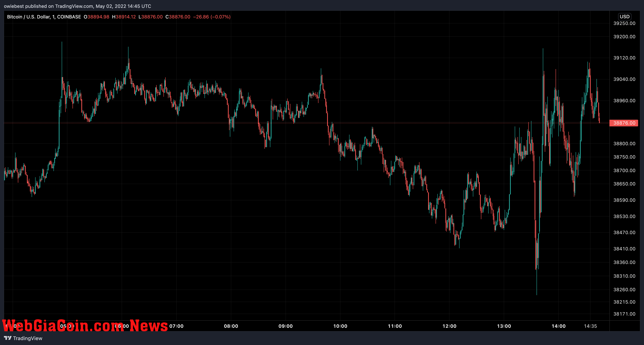Click the published-by header text for owiebest

click(77, 6)
